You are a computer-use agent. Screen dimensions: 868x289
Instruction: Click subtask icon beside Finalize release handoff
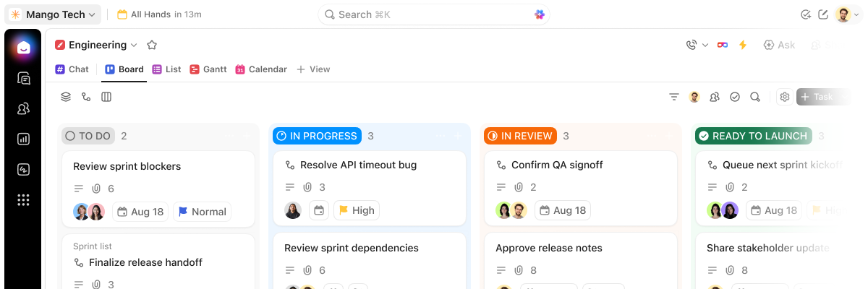point(79,262)
